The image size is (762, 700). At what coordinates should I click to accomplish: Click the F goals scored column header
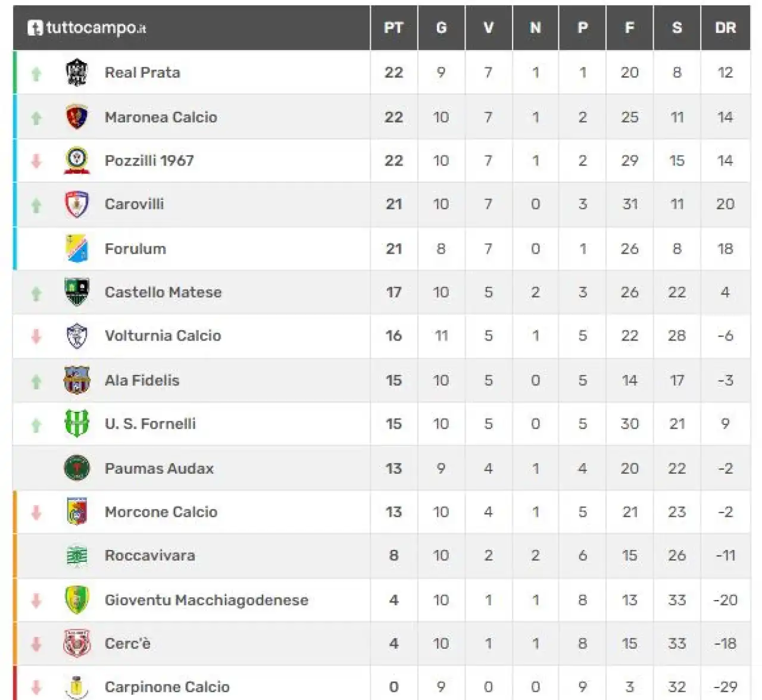tap(629, 27)
